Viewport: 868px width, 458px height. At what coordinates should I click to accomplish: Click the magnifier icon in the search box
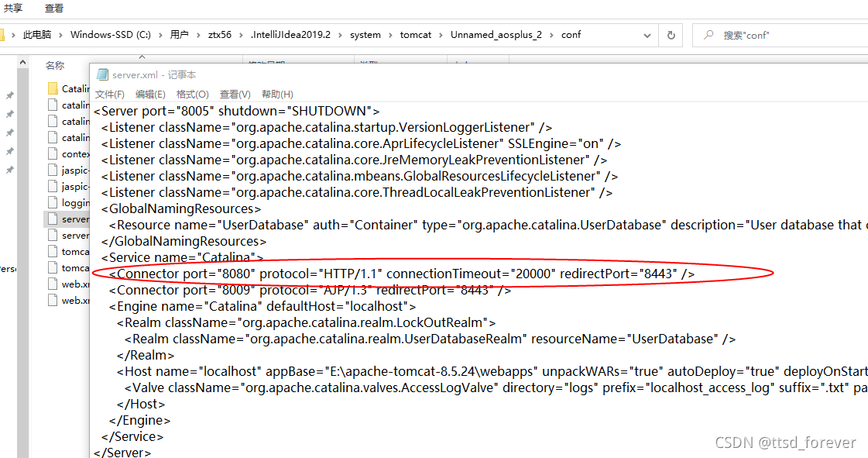click(x=708, y=35)
